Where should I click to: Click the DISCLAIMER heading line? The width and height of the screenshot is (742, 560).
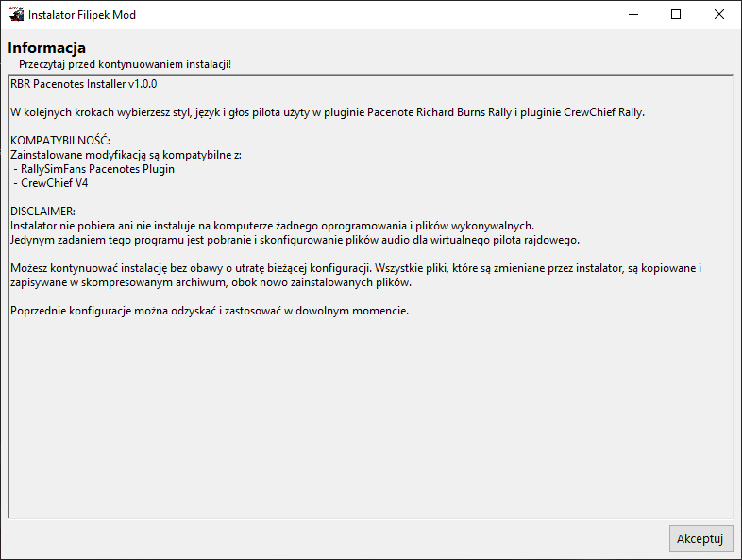pyautogui.click(x=42, y=212)
